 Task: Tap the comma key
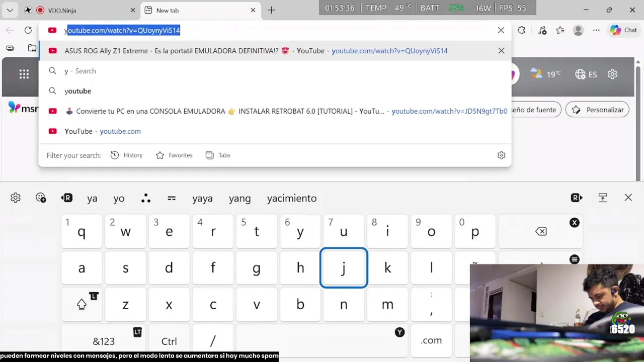click(431, 304)
